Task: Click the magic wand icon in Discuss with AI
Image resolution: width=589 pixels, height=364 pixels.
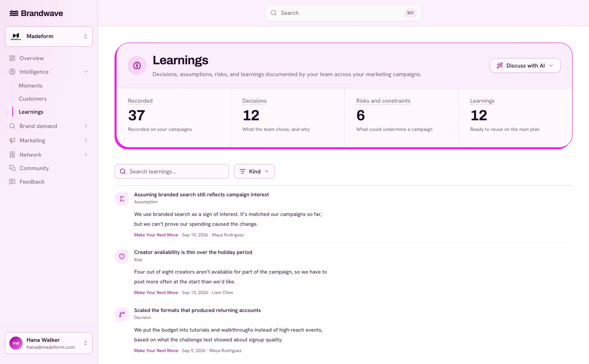Action: [x=500, y=65]
